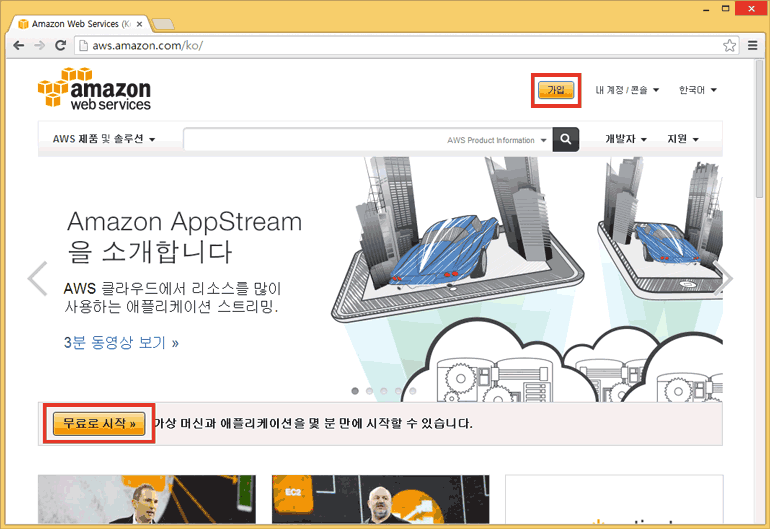Open the 한국어 language dropdown
This screenshot has width=770, height=529.
tap(697, 90)
